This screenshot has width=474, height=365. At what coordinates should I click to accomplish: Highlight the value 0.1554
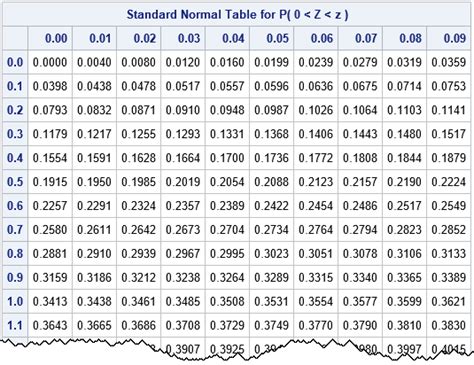[50, 158]
